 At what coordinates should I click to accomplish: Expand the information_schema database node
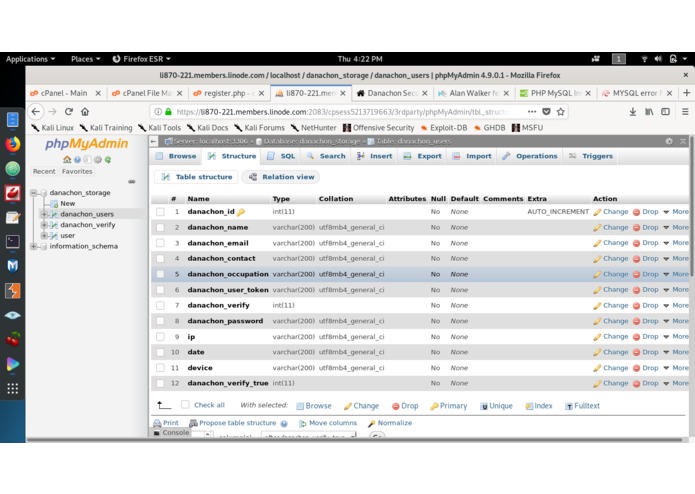[x=34, y=246]
